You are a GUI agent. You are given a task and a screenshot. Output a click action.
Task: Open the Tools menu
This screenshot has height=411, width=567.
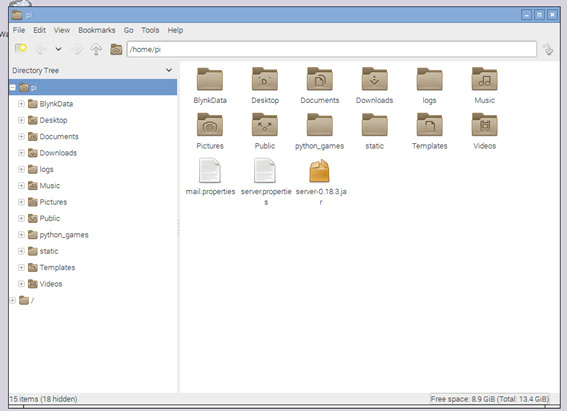(150, 30)
